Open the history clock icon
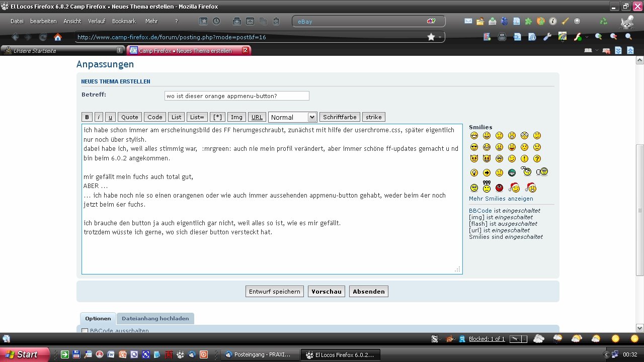Image resolution: width=644 pixels, height=362 pixels. (x=216, y=21)
